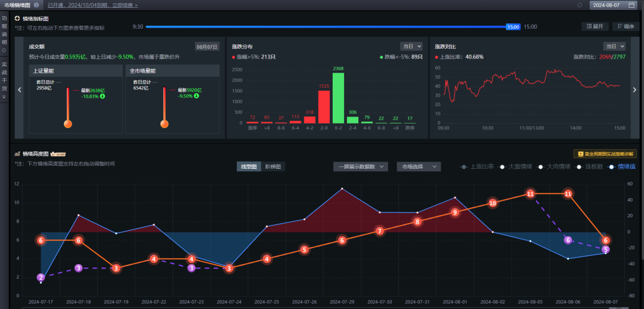This screenshot has height=309, width=644.
Task: Open the calendar icon in the 2024-08-07 date field
Action: coord(631,5)
